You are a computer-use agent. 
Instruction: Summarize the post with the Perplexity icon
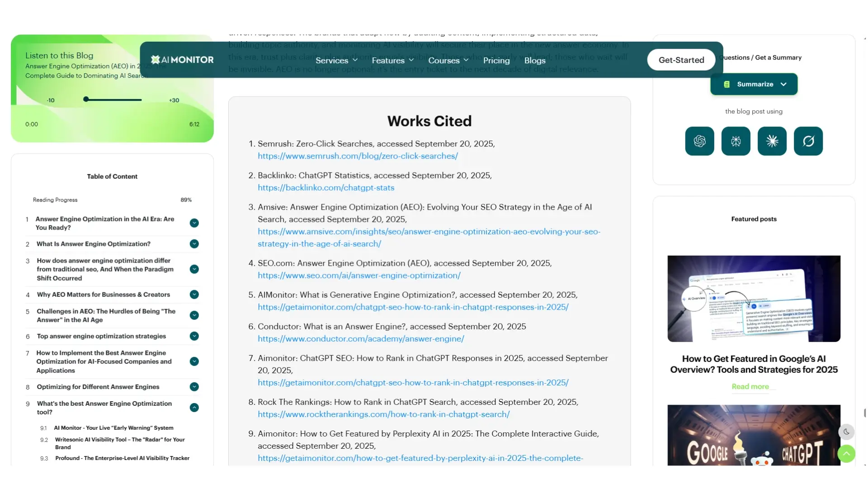(x=736, y=141)
